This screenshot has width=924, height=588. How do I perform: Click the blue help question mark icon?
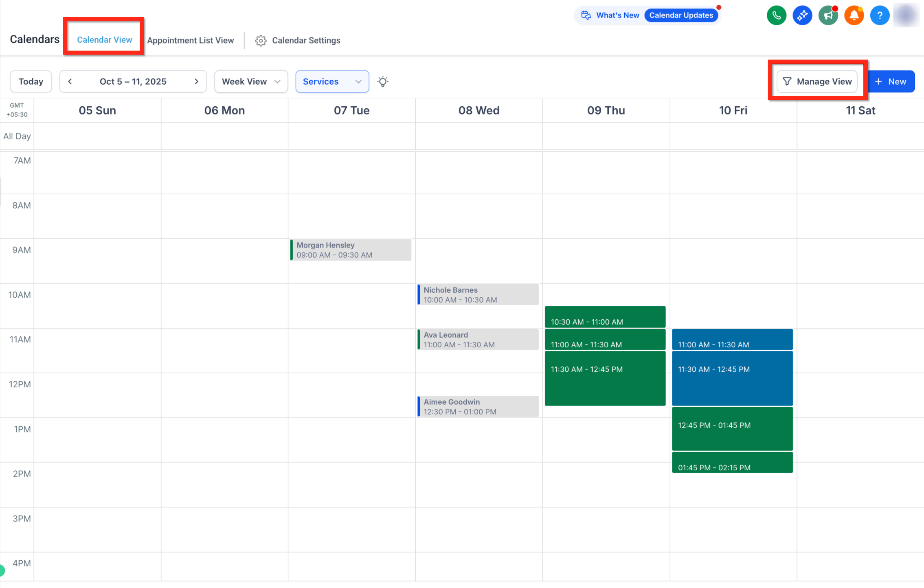(x=880, y=15)
